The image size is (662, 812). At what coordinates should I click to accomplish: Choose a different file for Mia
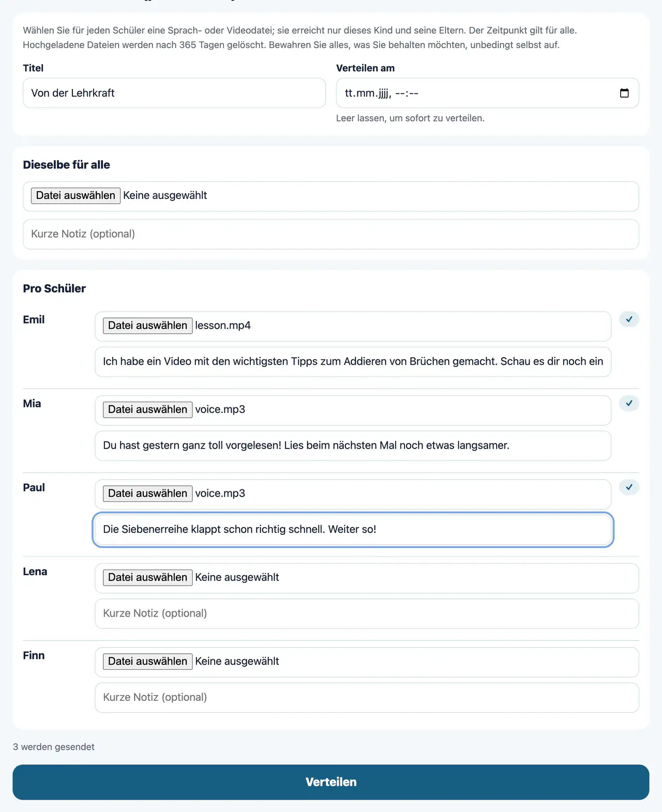coord(147,409)
